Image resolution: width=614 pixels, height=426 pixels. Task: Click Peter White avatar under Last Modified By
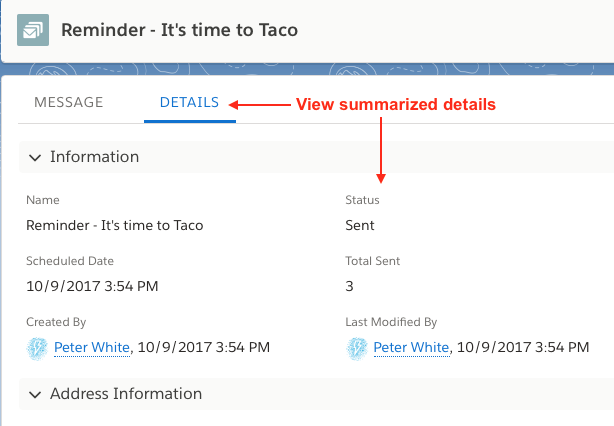click(357, 348)
